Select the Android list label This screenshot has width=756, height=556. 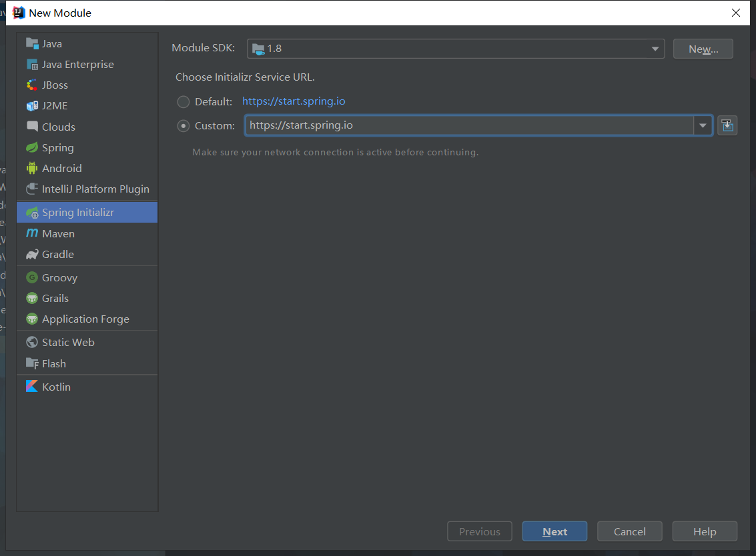coord(61,168)
